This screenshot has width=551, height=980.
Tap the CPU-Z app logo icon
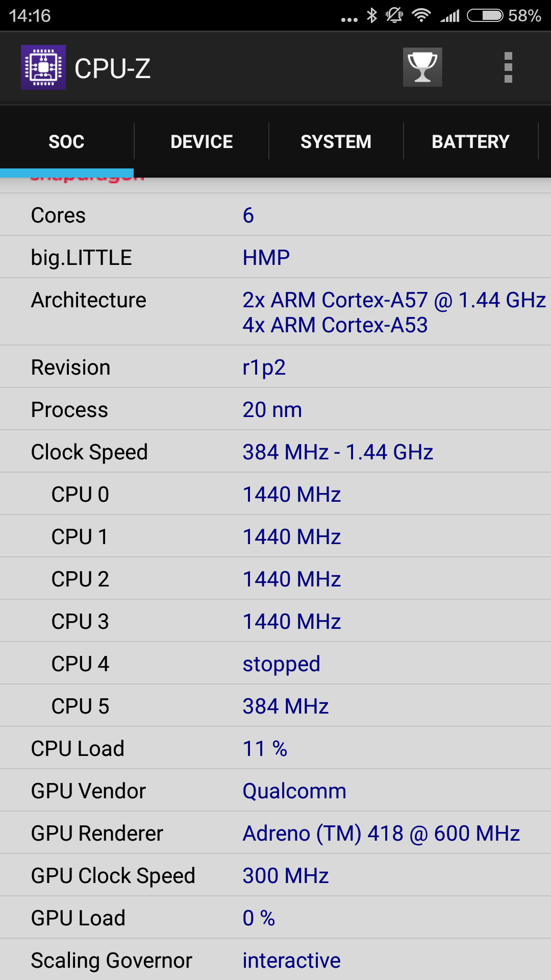(43, 67)
